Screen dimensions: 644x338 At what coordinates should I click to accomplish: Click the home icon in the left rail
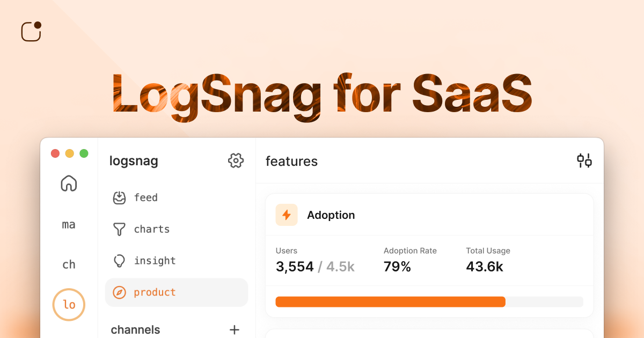point(69,183)
